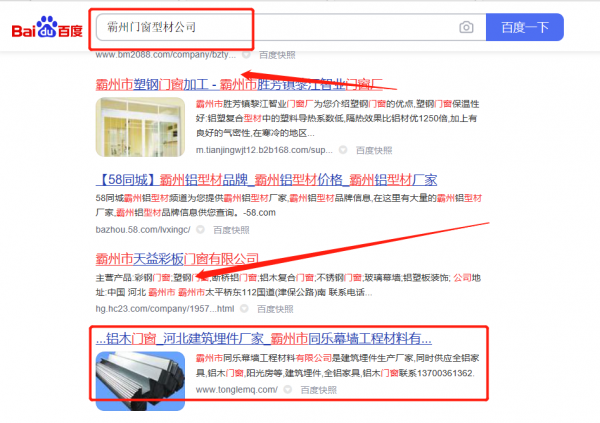The height and width of the screenshot is (423, 600).
Task: Click the 百度一下 search button
Action: (525, 27)
